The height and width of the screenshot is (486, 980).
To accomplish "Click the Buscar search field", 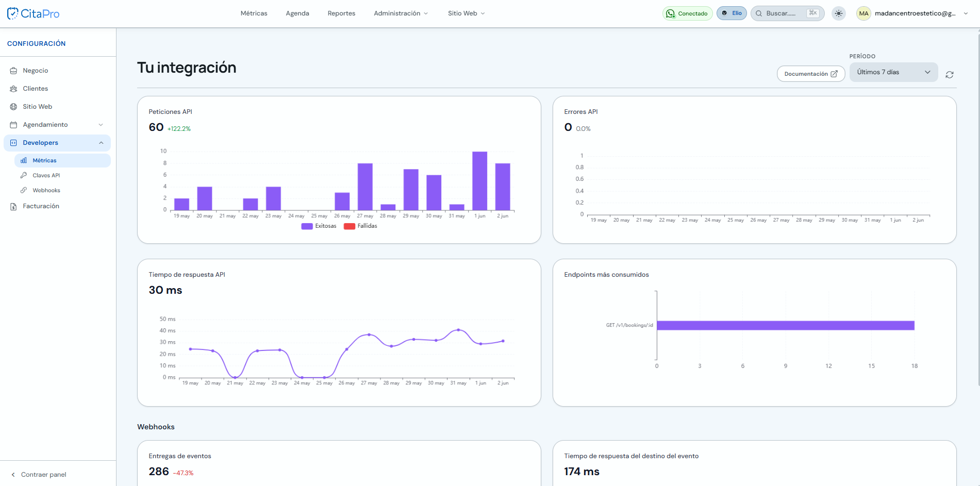I will click(787, 13).
